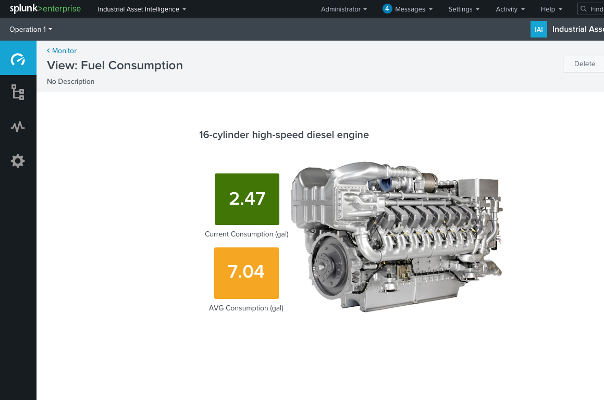Open the Administrator dropdown menu
604x400 pixels.
[x=343, y=9]
